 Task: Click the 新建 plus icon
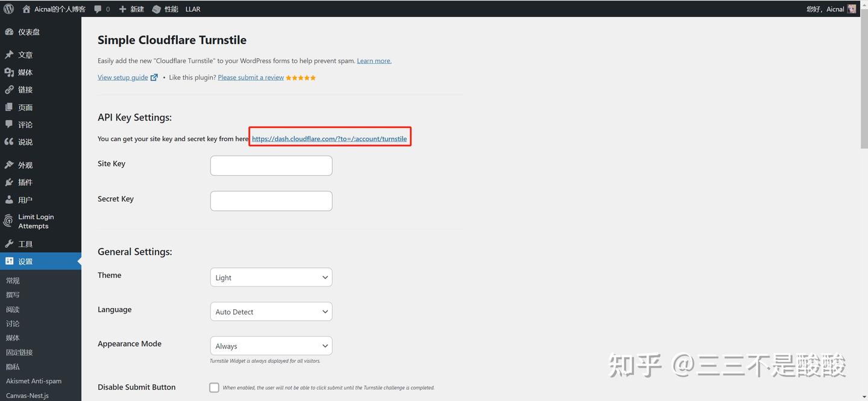(122, 9)
